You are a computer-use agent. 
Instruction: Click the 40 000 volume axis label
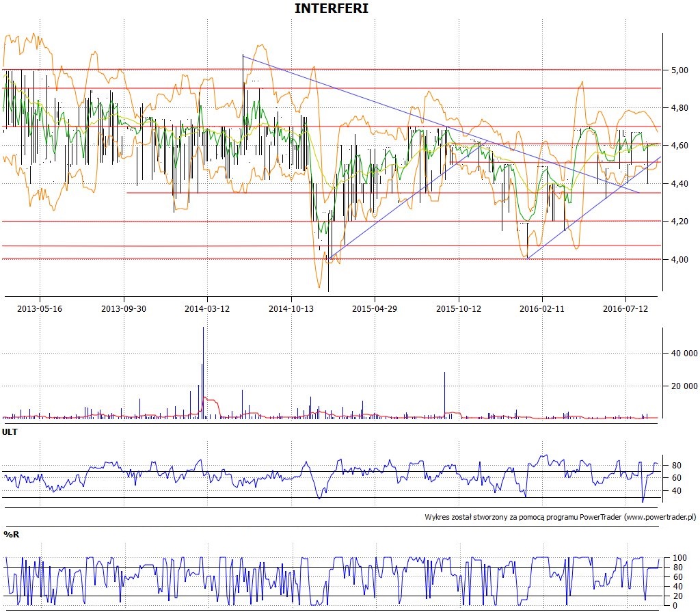point(684,354)
